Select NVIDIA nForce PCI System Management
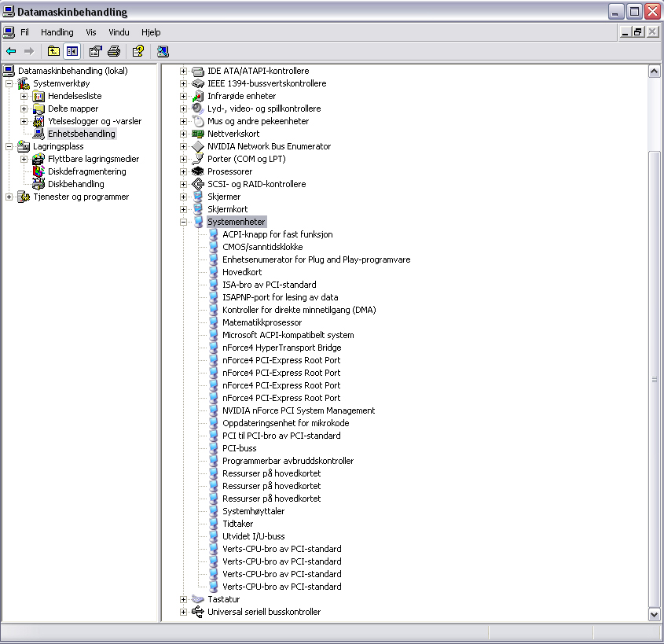The image size is (664, 644). point(299,410)
